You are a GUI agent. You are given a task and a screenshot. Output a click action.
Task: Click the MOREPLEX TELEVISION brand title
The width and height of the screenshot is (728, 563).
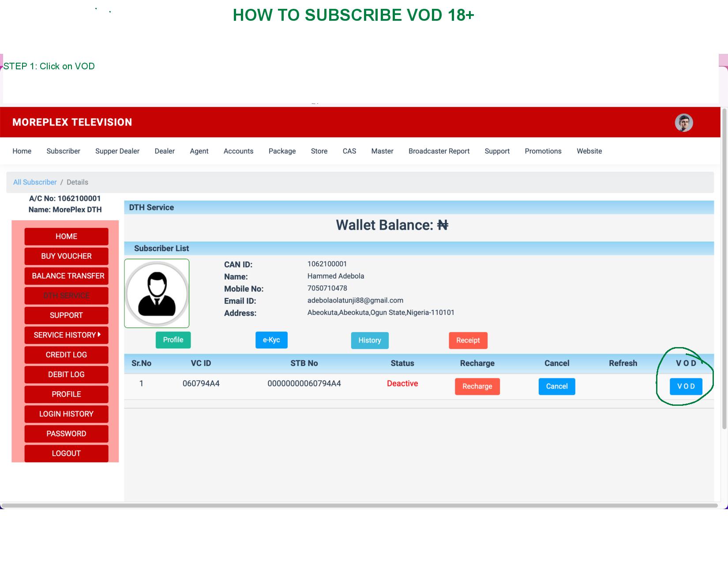tap(72, 122)
